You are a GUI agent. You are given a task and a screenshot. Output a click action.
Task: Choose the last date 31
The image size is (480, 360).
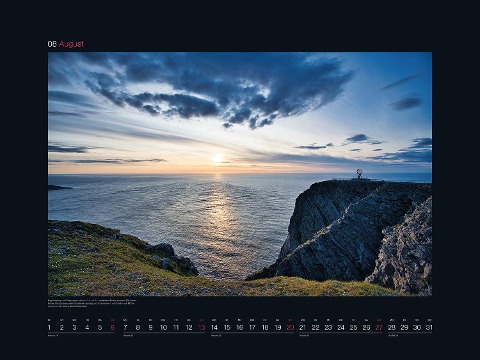(x=429, y=327)
